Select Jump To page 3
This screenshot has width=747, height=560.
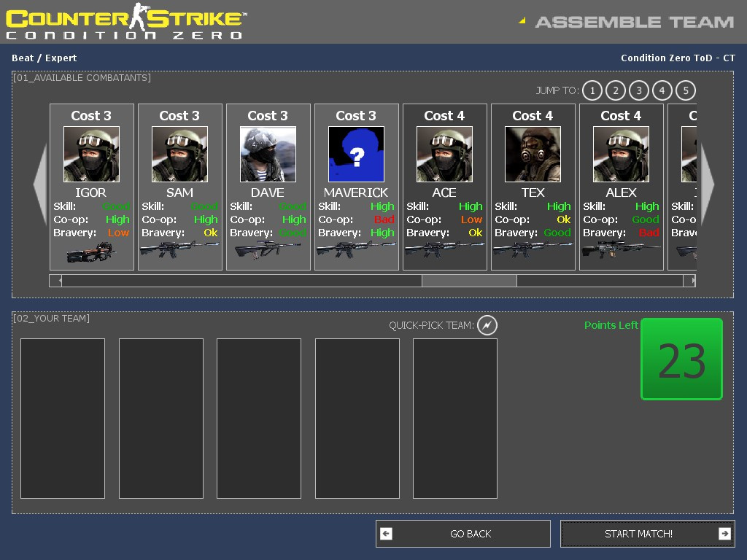pos(639,90)
